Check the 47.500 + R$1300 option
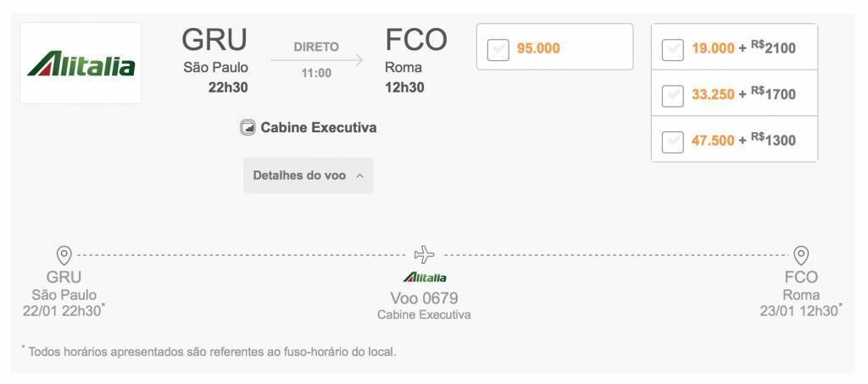 [673, 141]
